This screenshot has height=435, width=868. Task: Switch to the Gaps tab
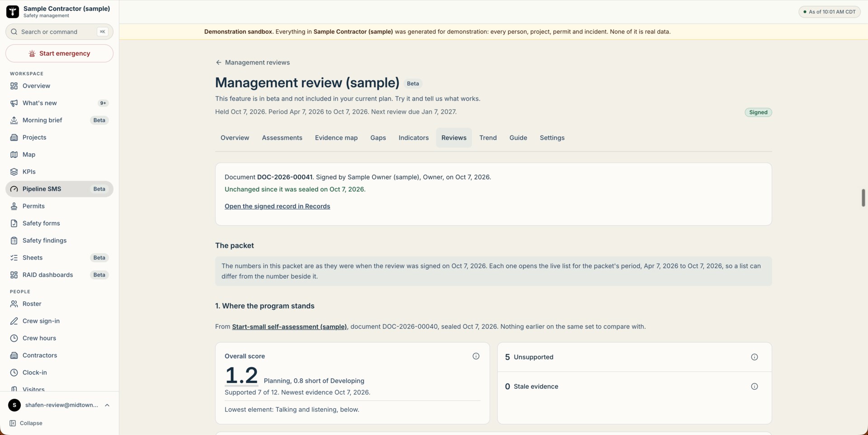coord(378,138)
